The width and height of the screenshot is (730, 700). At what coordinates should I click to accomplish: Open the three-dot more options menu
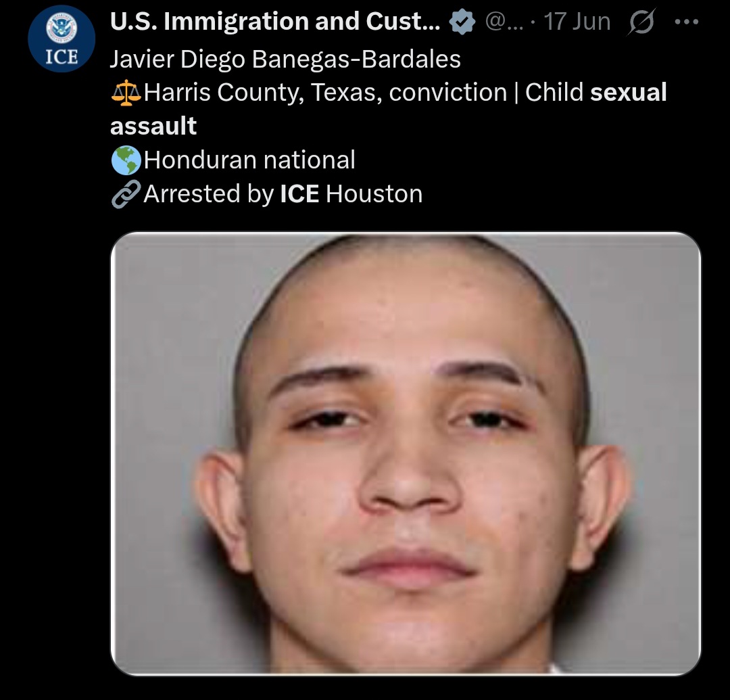click(686, 22)
